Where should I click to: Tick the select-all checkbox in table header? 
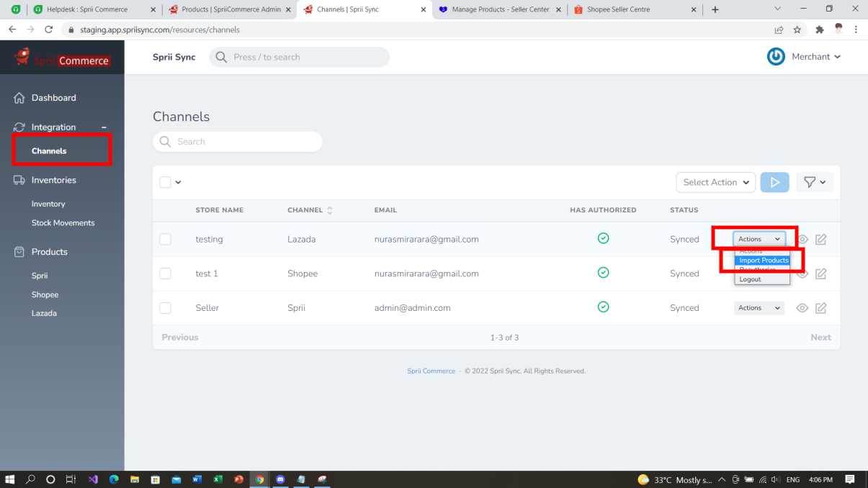(x=165, y=182)
